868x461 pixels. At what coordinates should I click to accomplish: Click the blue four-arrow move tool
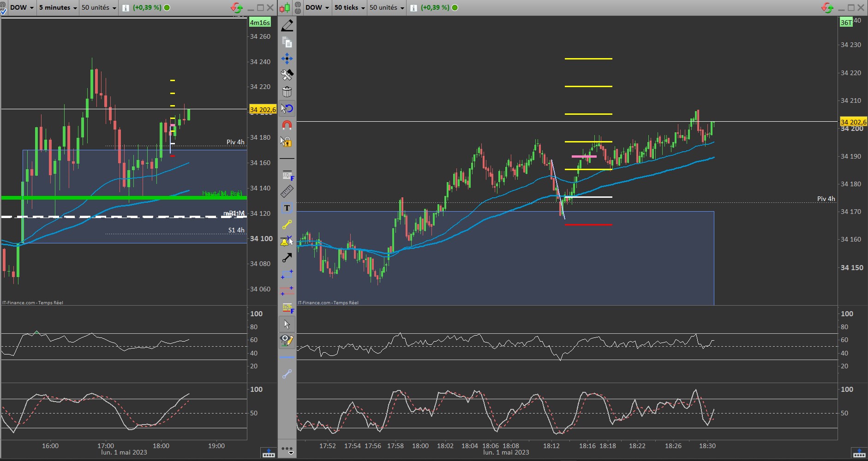tap(287, 58)
